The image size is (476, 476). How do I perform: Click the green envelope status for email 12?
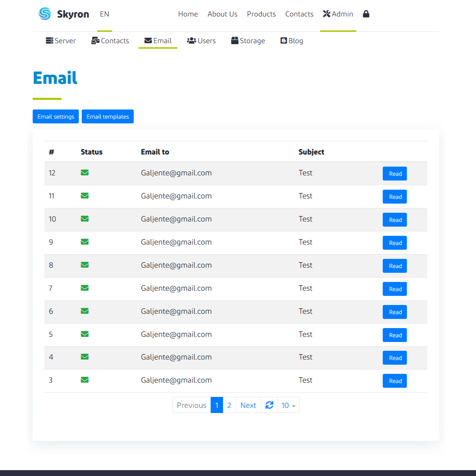click(85, 172)
